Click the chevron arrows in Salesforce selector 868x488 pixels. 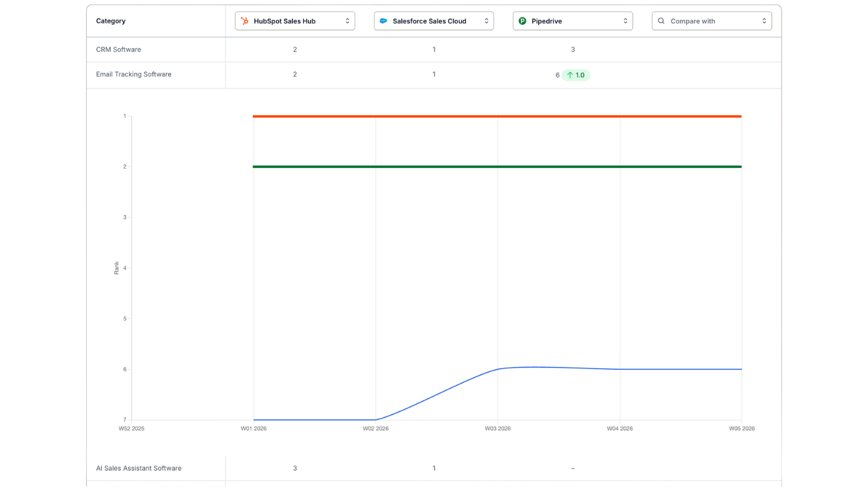pyautogui.click(x=486, y=21)
